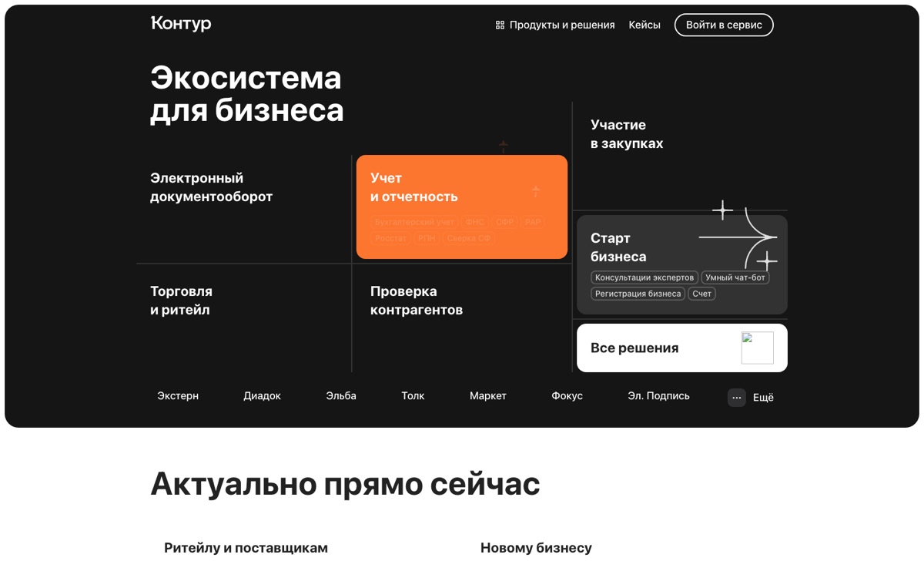Open the Продукты и решения menu

pyautogui.click(x=555, y=25)
